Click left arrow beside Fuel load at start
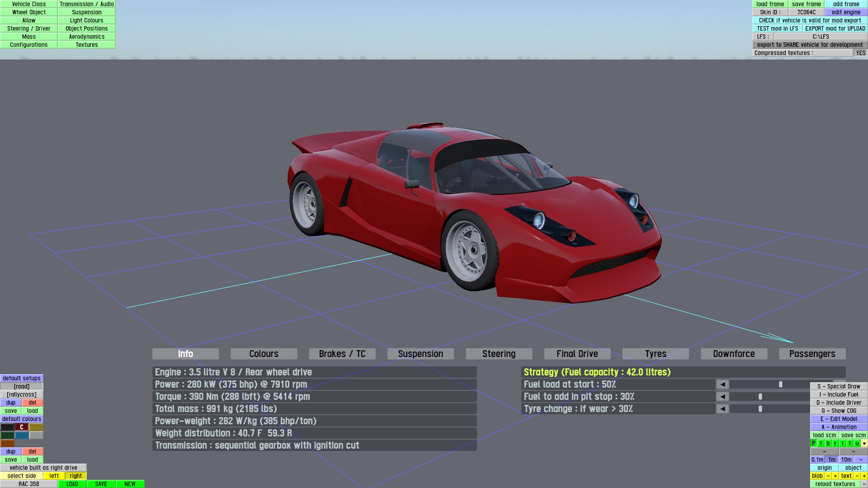Image resolution: width=868 pixels, height=488 pixels. tap(722, 385)
